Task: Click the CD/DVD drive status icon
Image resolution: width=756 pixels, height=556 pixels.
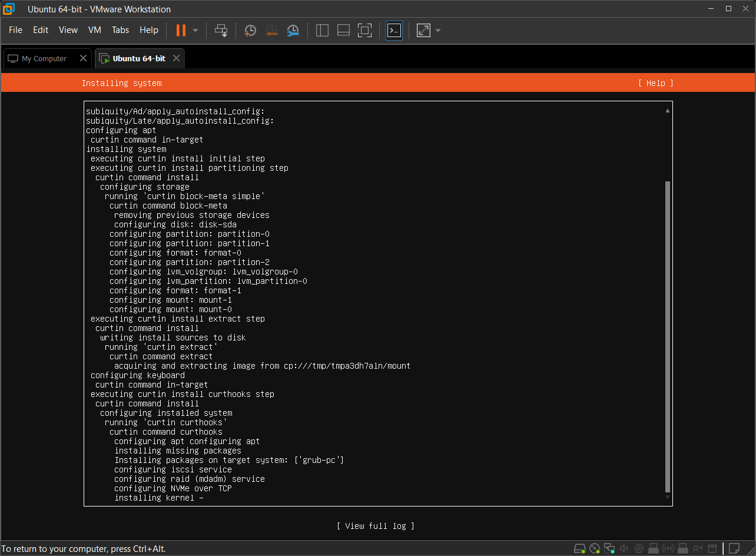Action: 595,548
